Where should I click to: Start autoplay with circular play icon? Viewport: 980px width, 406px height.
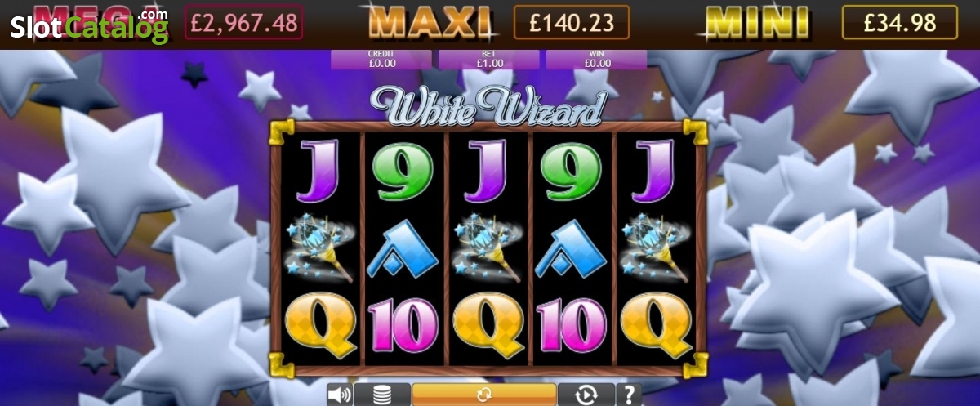tap(586, 395)
